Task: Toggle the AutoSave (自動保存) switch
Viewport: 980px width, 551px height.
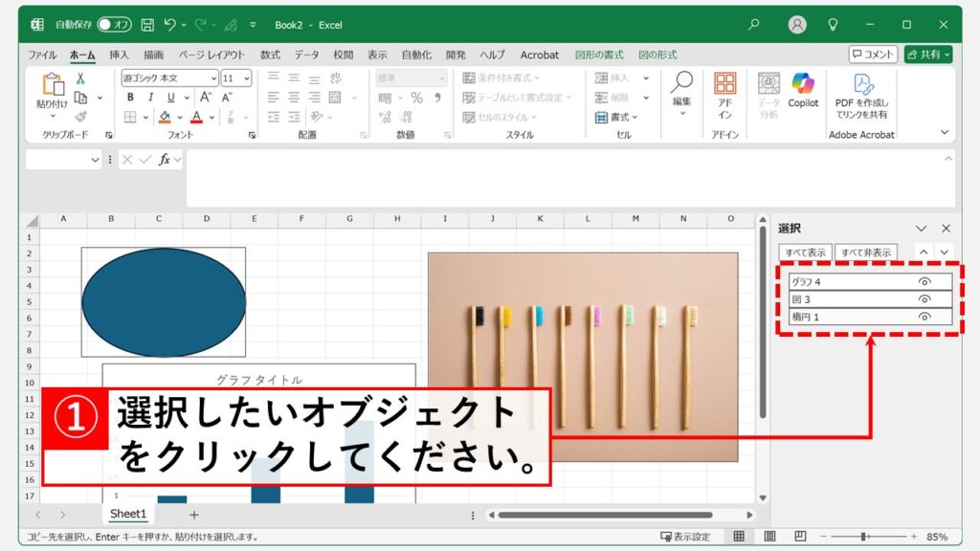Action: [115, 24]
